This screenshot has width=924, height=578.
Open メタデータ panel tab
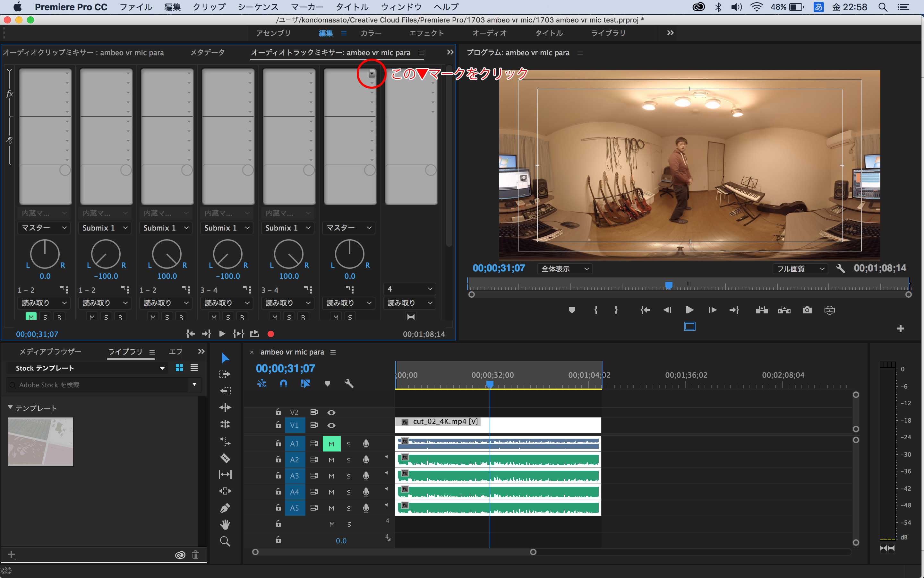[207, 52]
